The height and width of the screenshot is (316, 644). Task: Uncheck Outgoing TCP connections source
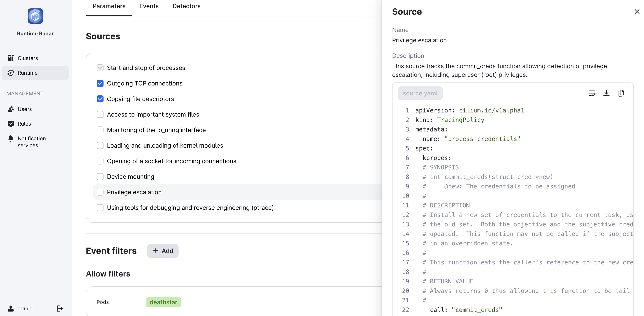[100, 83]
